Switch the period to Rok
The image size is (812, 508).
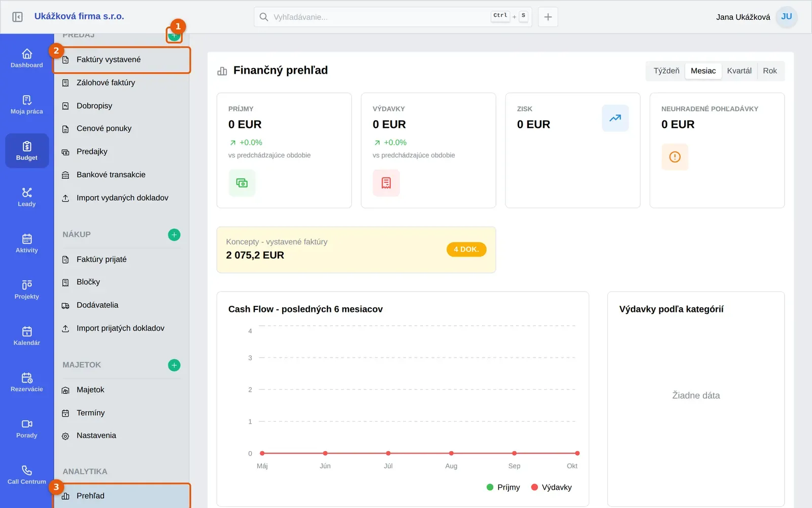pyautogui.click(x=770, y=71)
